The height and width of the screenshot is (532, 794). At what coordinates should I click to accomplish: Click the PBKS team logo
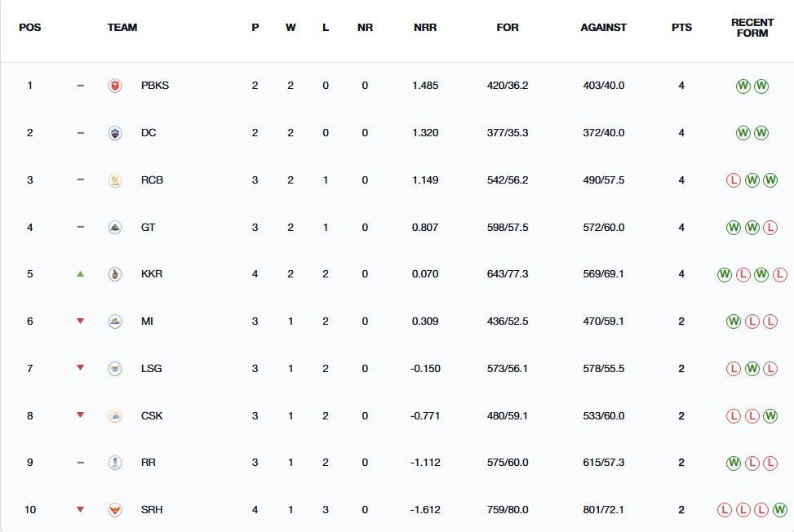[x=115, y=86]
